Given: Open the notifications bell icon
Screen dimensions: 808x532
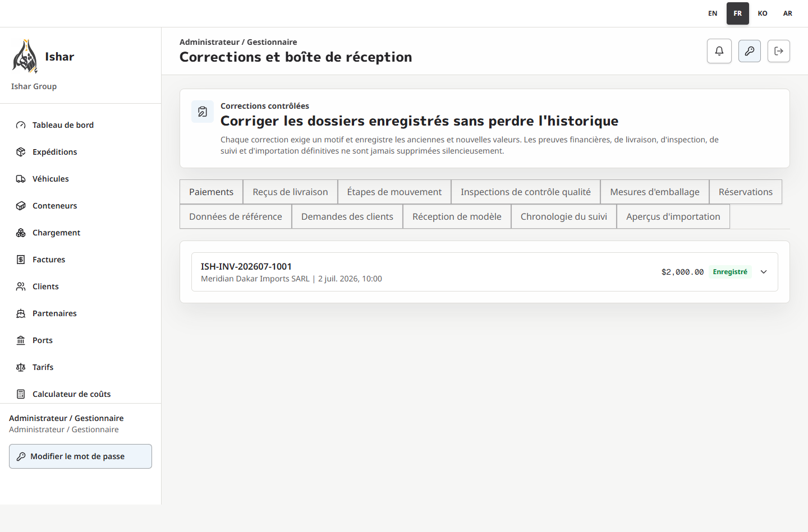Looking at the screenshot, I should click(x=719, y=51).
